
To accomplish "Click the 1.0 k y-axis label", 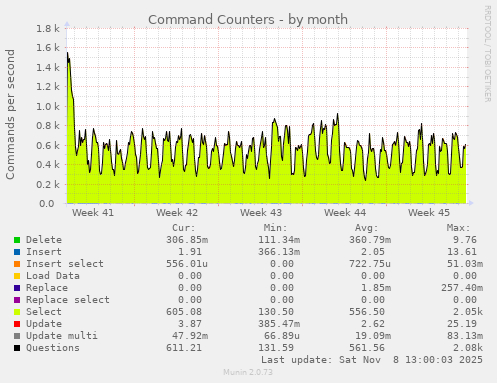I will [48, 107].
